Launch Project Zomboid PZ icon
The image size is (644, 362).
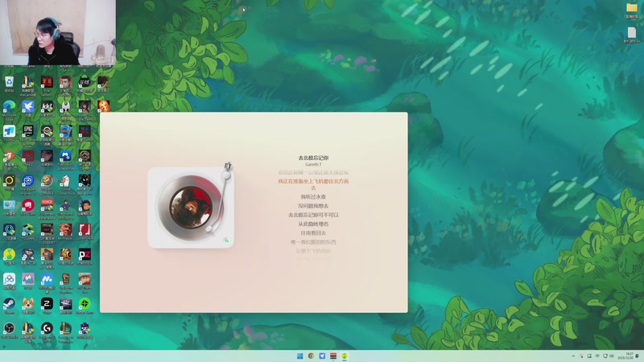[85, 254]
